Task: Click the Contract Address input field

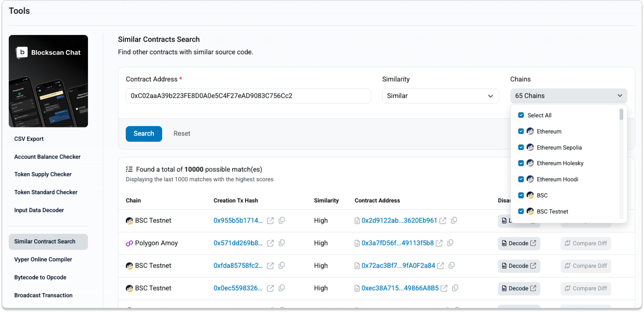Action: tap(248, 96)
